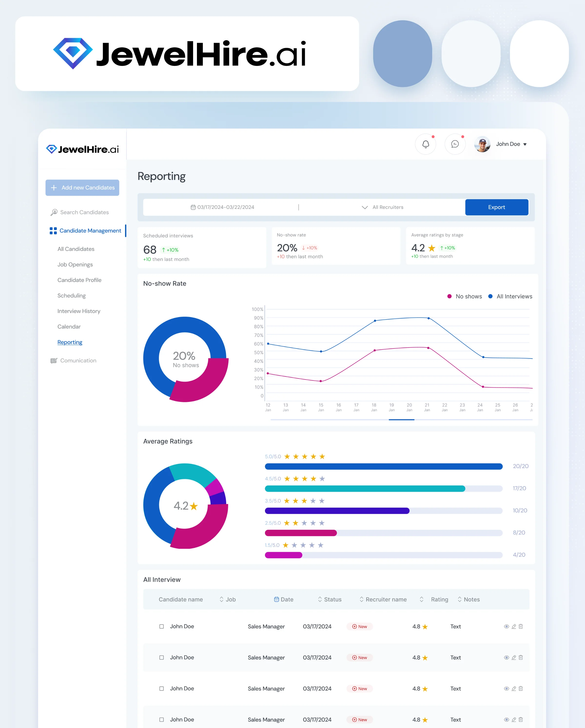Edit the third John Doe interview row

[x=514, y=688]
